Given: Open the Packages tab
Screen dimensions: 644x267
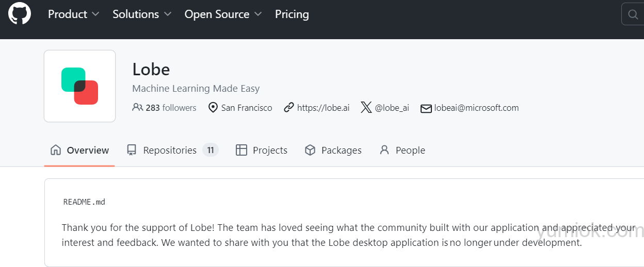Looking at the screenshot, I should [333, 150].
